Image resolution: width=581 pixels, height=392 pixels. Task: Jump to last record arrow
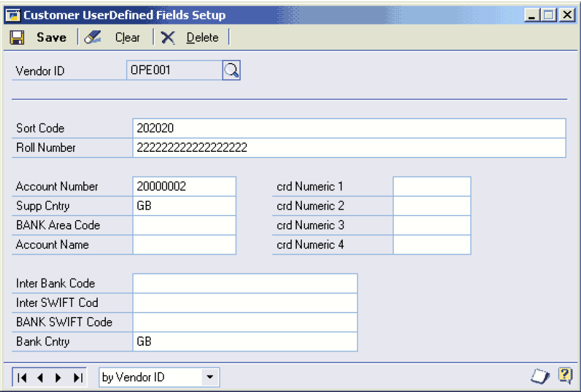(x=78, y=378)
